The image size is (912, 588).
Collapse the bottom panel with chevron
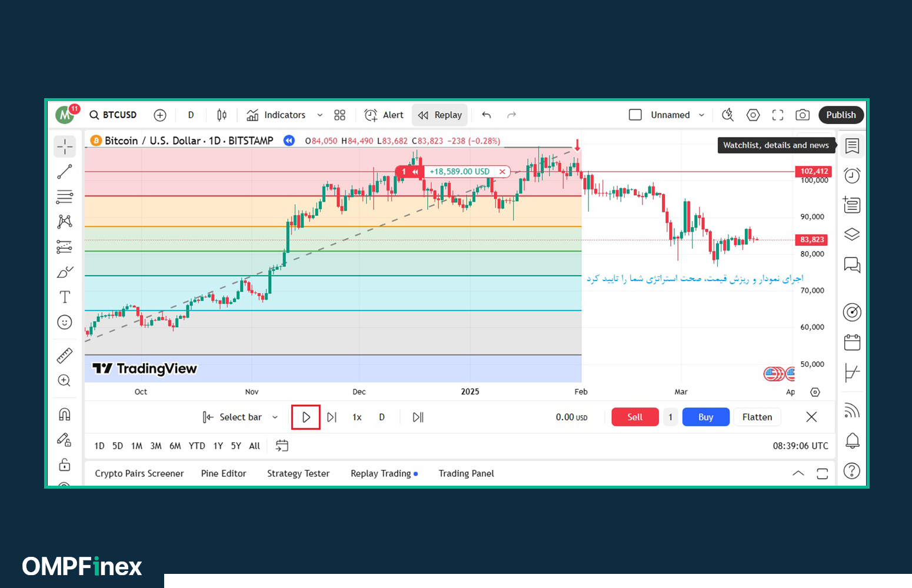coord(798,473)
